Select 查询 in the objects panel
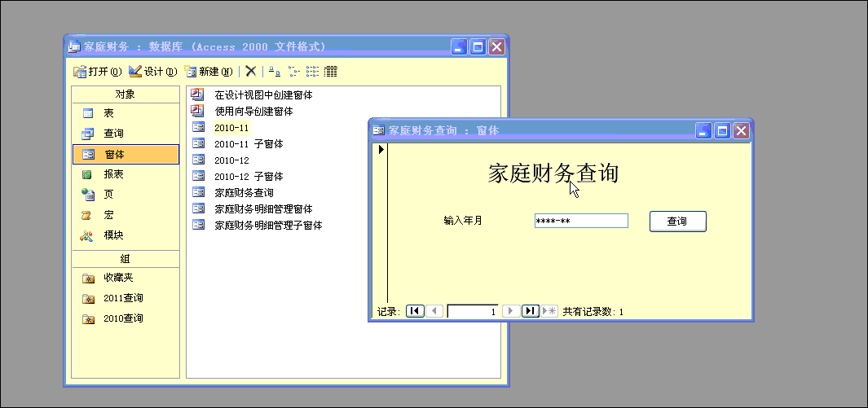The width and height of the screenshot is (868, 408). [126, 134]
